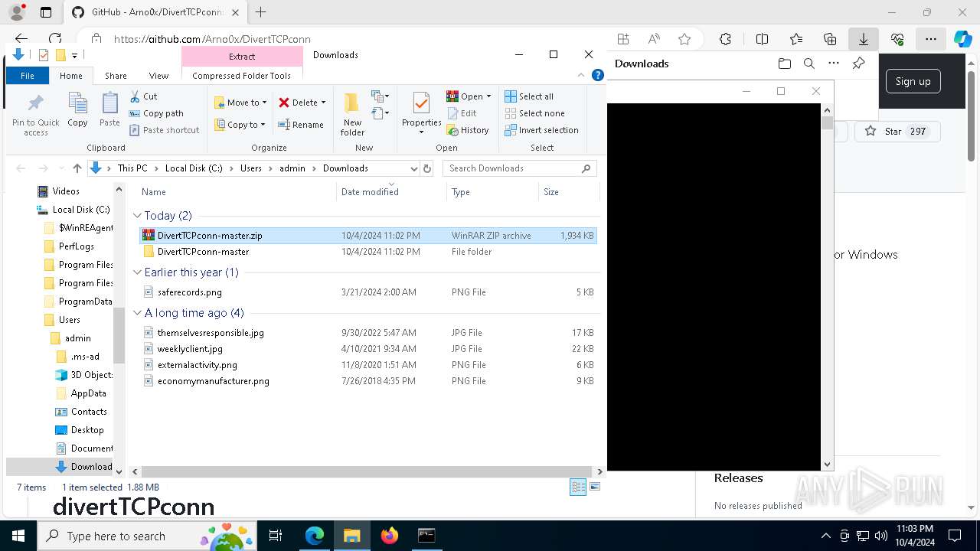Pin the Edge Downloads panel
This screenshot has height=551, width=980.
[x=858, y=64]
